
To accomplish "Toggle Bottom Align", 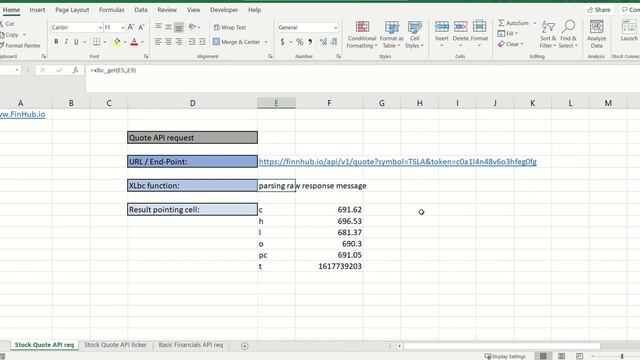I will coord(179,27).
